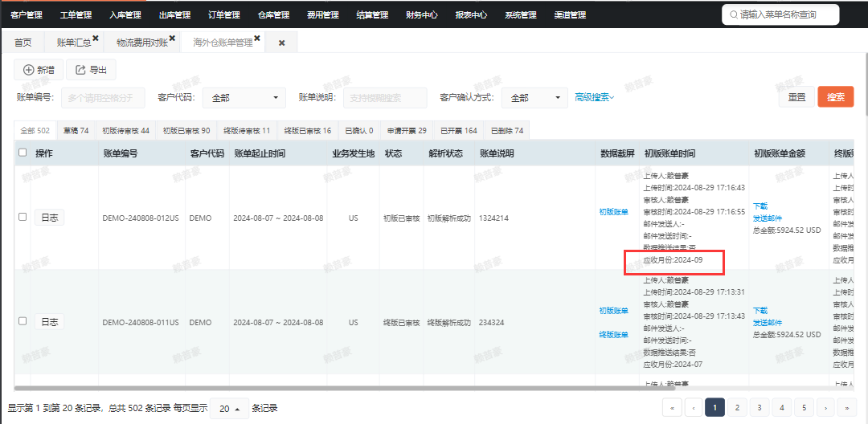The width and height of the screenshot is (868, 424).
Task: Open the 出库管理 menu
Action: (x=174, y=15)
